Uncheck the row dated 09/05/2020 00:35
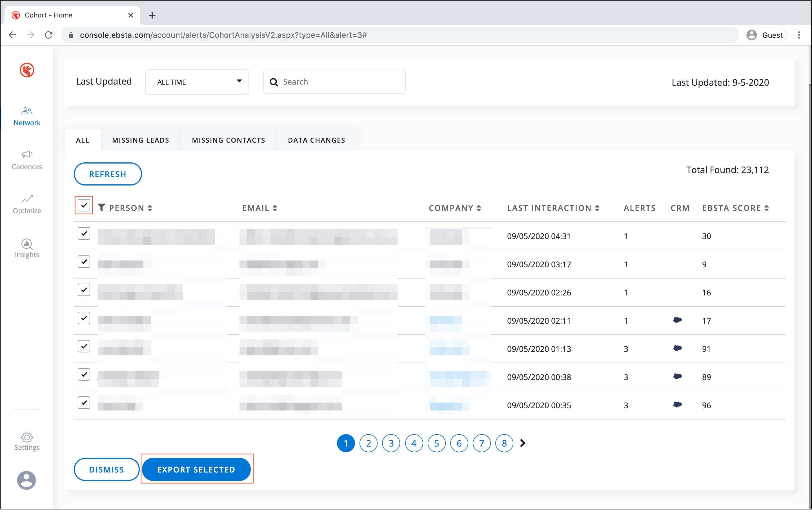The image size is (812, 521). coord(84,403)
